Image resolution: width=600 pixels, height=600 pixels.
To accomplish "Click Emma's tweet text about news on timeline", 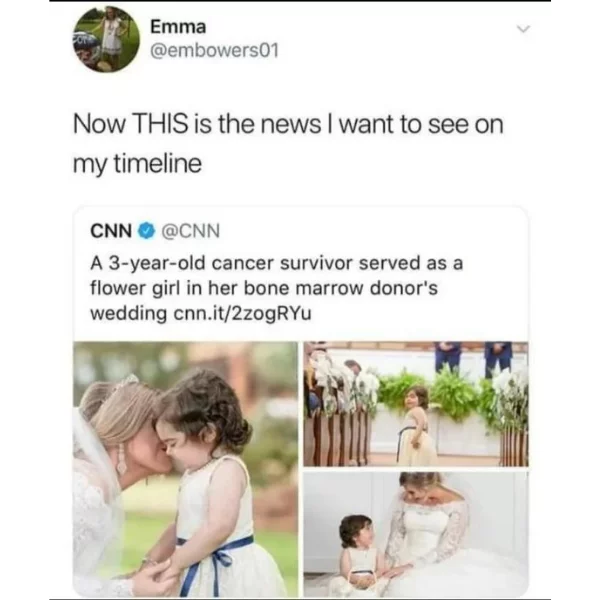I will click(288, 144).
